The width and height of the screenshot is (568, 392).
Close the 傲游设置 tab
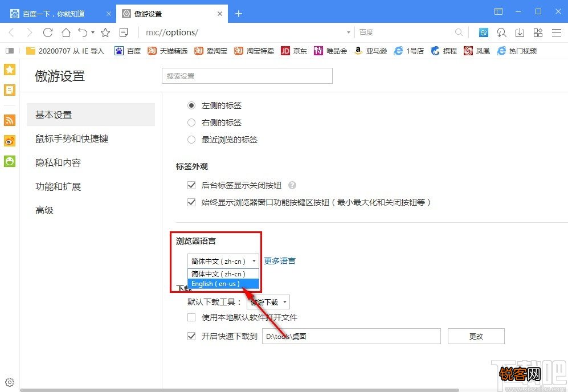[x=220, y=14]
